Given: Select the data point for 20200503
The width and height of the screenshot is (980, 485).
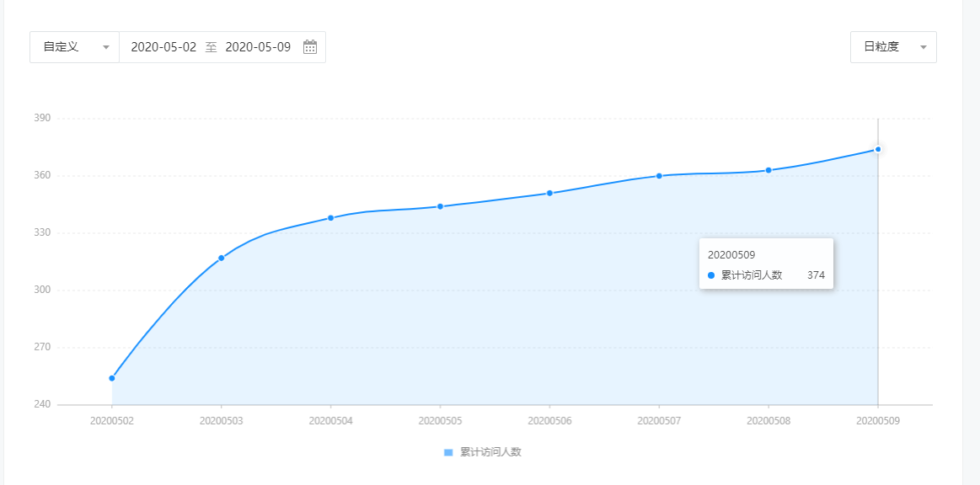Looking at the screenshot, I should [x=222, y=258].
